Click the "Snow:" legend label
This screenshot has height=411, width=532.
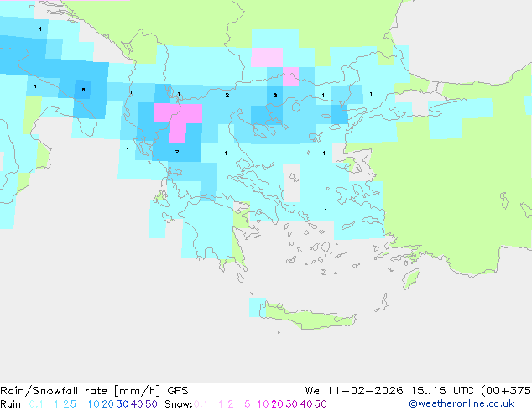179,404
